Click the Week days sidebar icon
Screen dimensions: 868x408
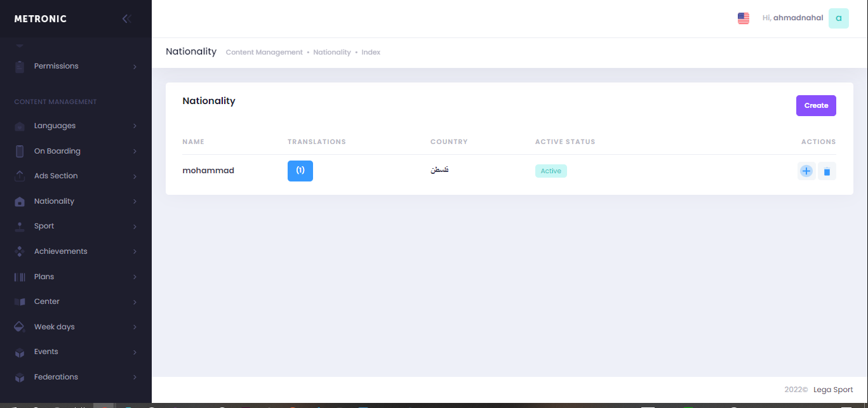point(20,327)
